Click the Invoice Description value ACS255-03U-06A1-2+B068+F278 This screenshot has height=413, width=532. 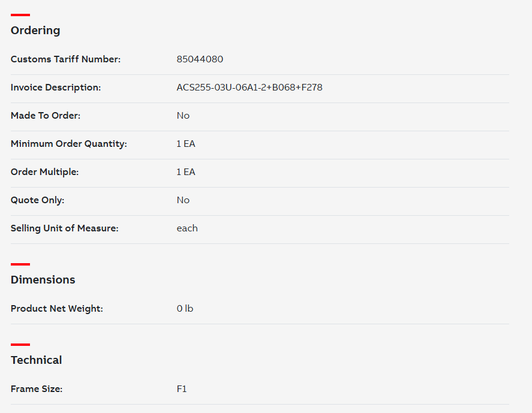pyautogui.click(x=250, y=87)
